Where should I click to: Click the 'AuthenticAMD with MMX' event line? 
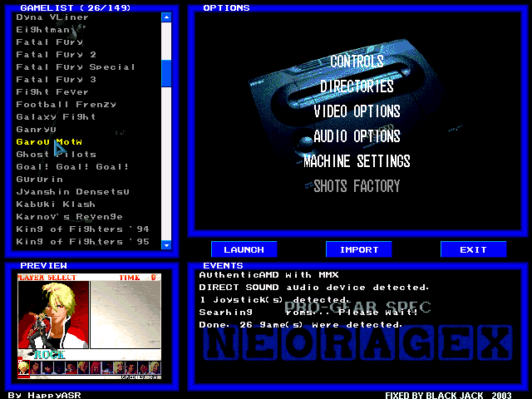[x=268, y=275]
